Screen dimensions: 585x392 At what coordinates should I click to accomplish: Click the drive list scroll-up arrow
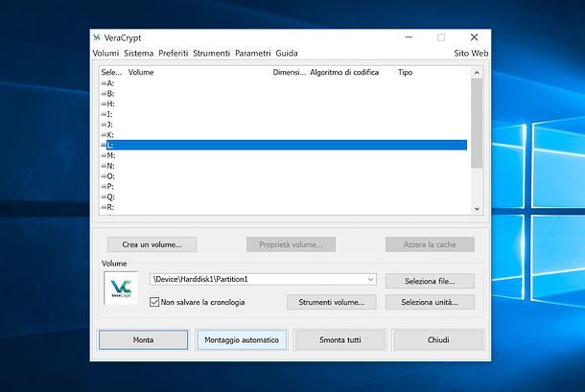[x=477, y=73]
